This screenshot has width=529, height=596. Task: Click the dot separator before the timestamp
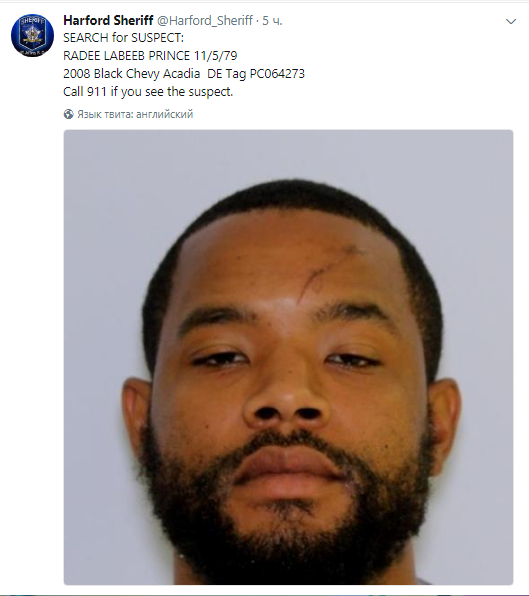click(x=258, y=21)
